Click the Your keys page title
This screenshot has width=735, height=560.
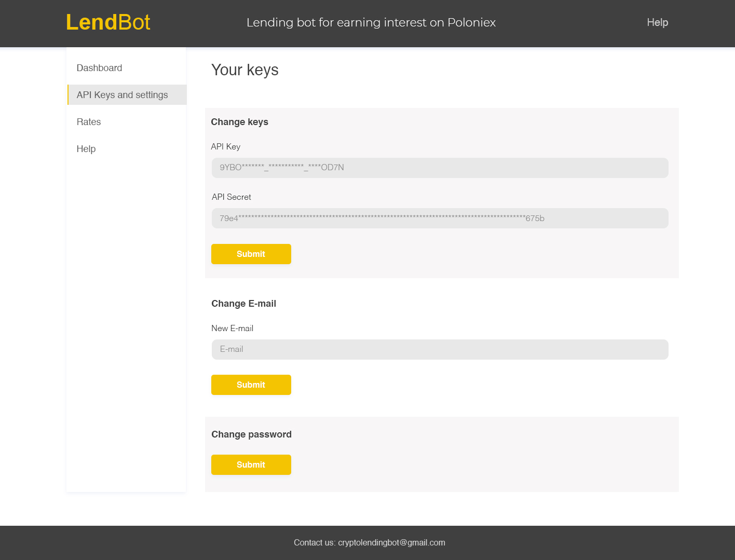pyautogui.click(x=244, y=70)
